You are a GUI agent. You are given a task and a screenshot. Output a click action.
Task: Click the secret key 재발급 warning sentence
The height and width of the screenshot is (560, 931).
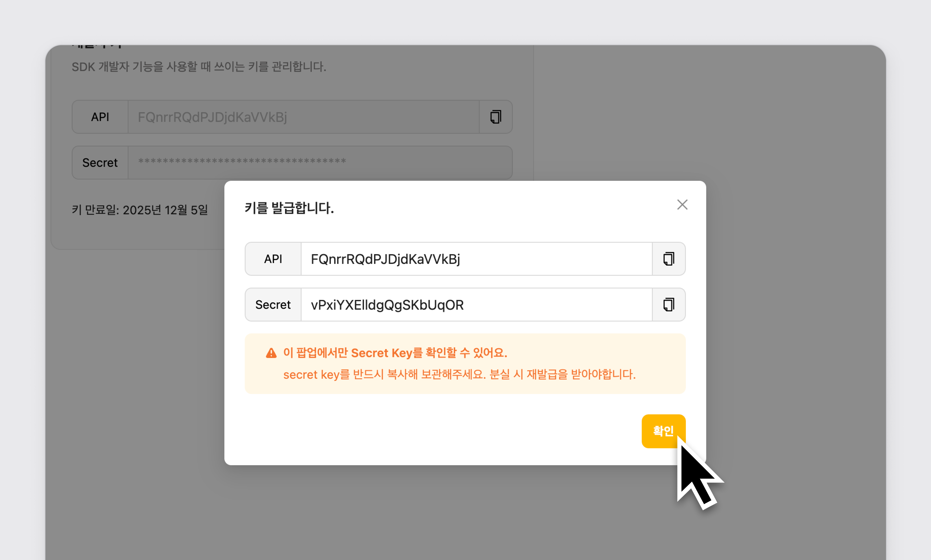coord(459,374)
